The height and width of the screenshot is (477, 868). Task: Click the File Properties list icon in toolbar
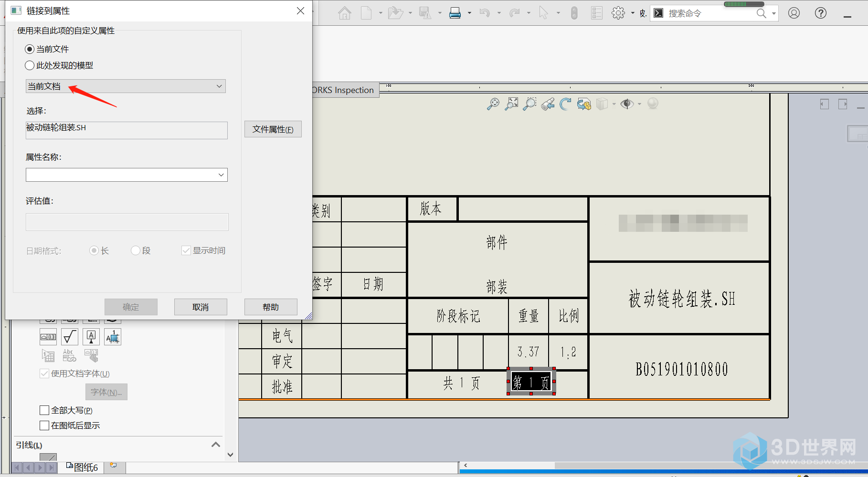pos(597,13)
